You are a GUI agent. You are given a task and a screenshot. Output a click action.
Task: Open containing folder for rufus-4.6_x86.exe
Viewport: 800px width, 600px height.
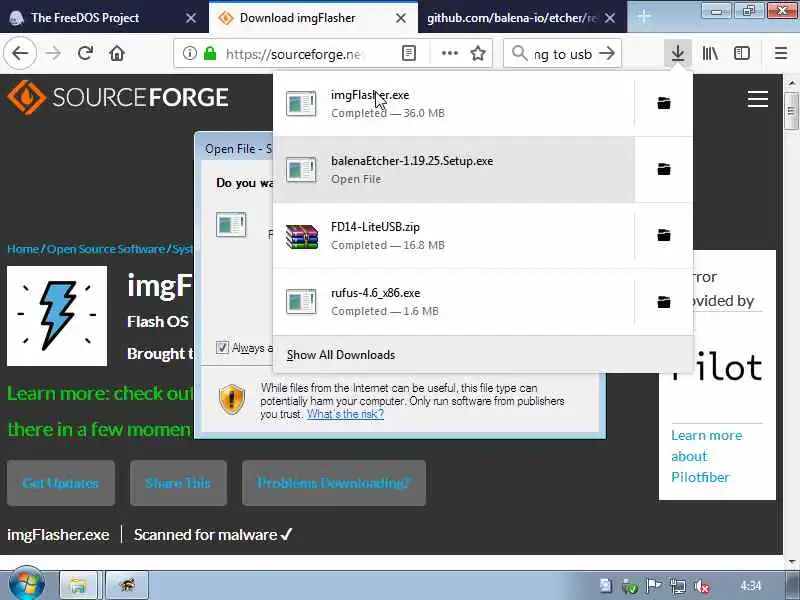click(x=664, y=302)
